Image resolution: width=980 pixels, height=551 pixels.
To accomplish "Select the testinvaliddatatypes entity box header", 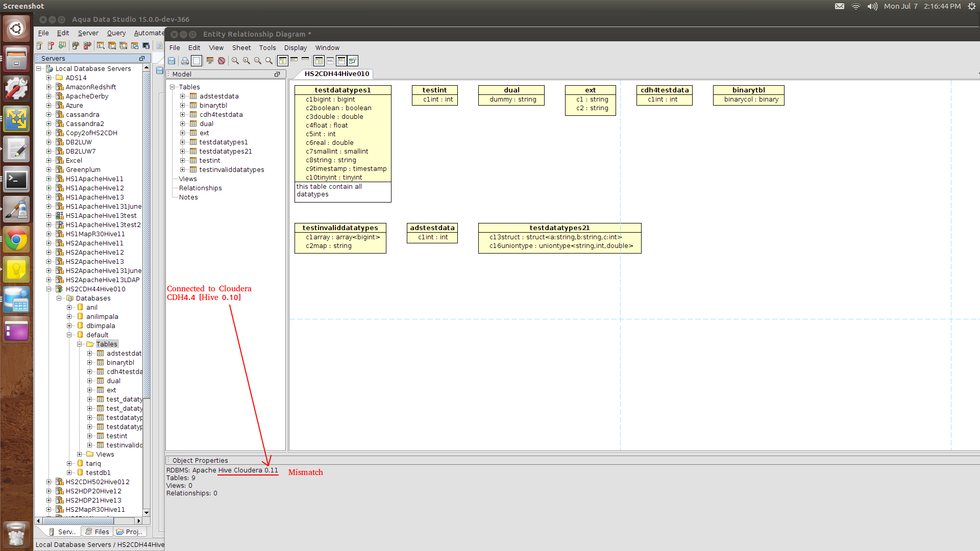I will [x=340, y=228].
